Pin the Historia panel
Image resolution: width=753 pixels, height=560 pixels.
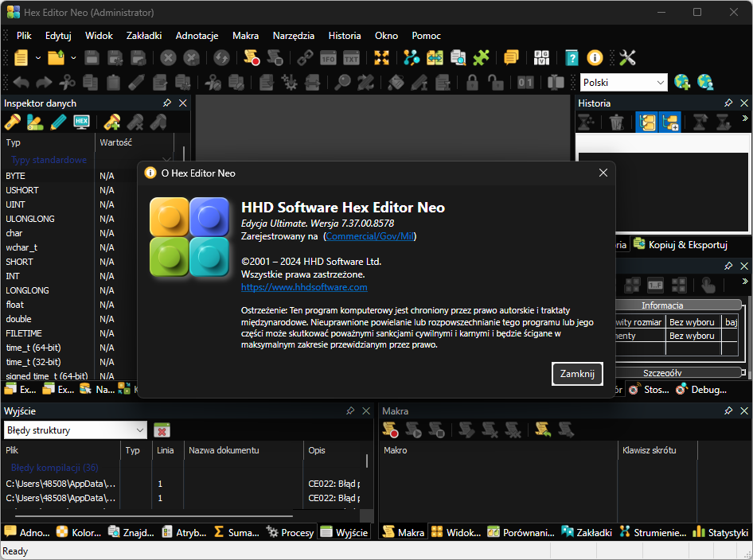pyautogui.click(x=728, y=103)
